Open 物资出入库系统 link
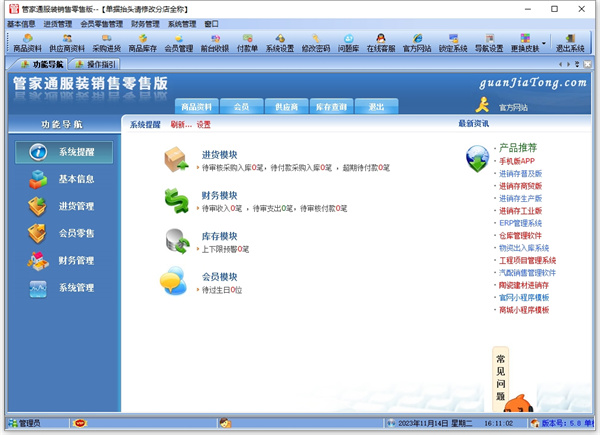600x435 pixels. [524, 248]
